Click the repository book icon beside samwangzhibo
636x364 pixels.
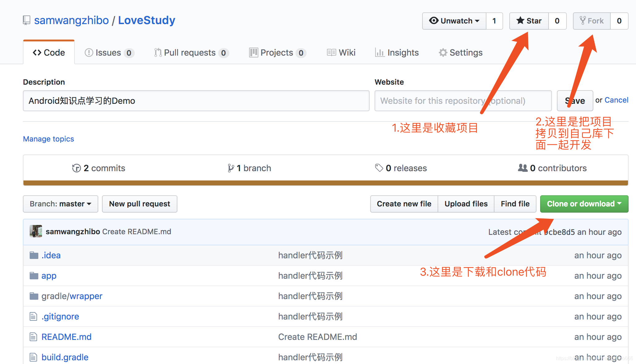tap(27, 20)
